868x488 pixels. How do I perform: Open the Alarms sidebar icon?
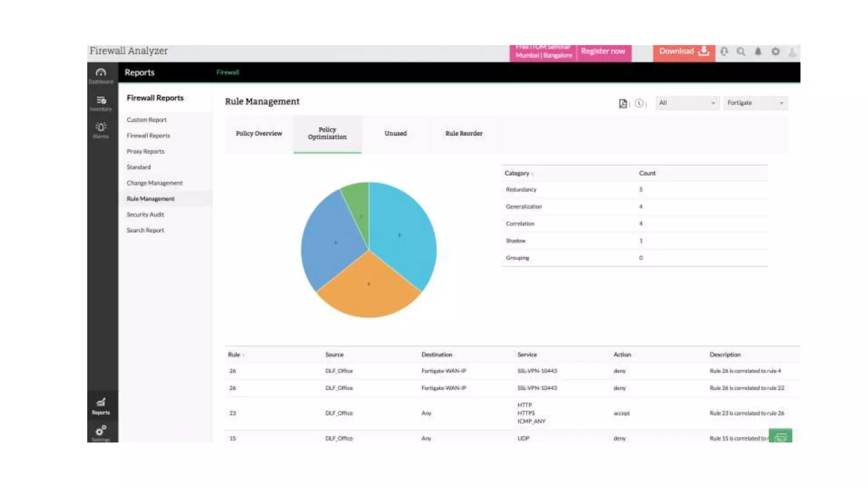(101, 129)
